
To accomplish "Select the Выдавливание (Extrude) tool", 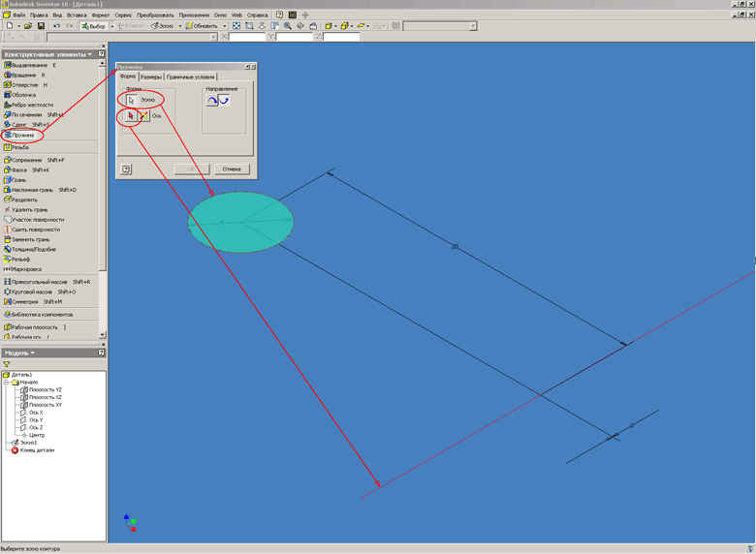I will (29, 65).
